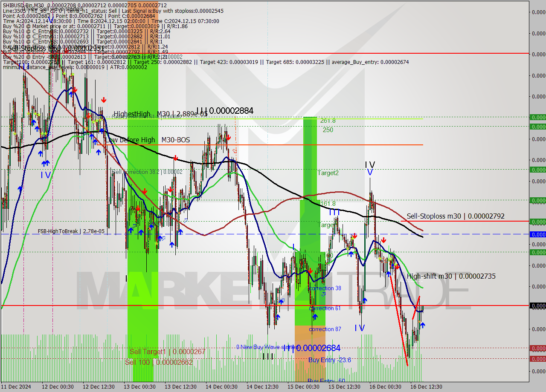Select the blue 'correction 38' label
The height and width of the screenshot is (392, 546).
coord(325,288)
